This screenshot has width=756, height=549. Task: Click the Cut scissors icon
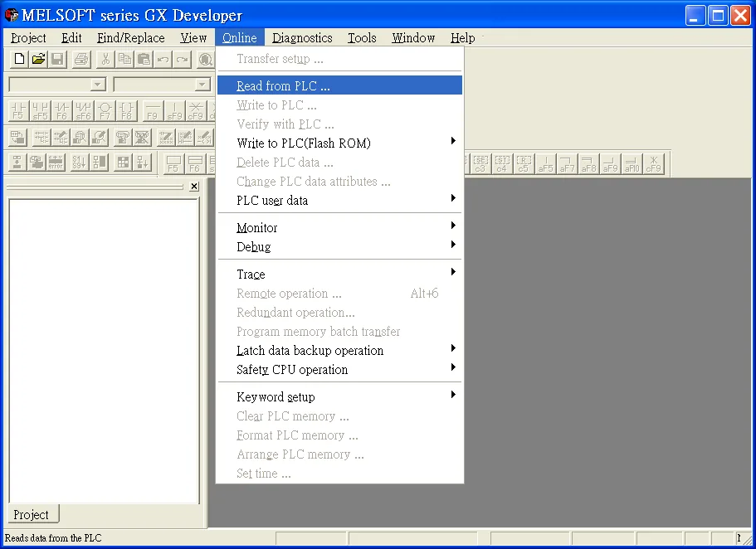pyautogui.click(x=105, y=59)
